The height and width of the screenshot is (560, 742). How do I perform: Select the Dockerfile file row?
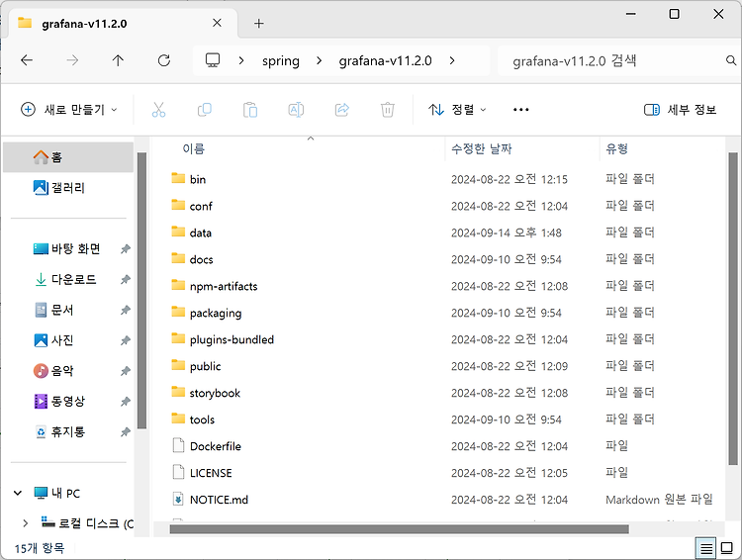coord(440,446)
